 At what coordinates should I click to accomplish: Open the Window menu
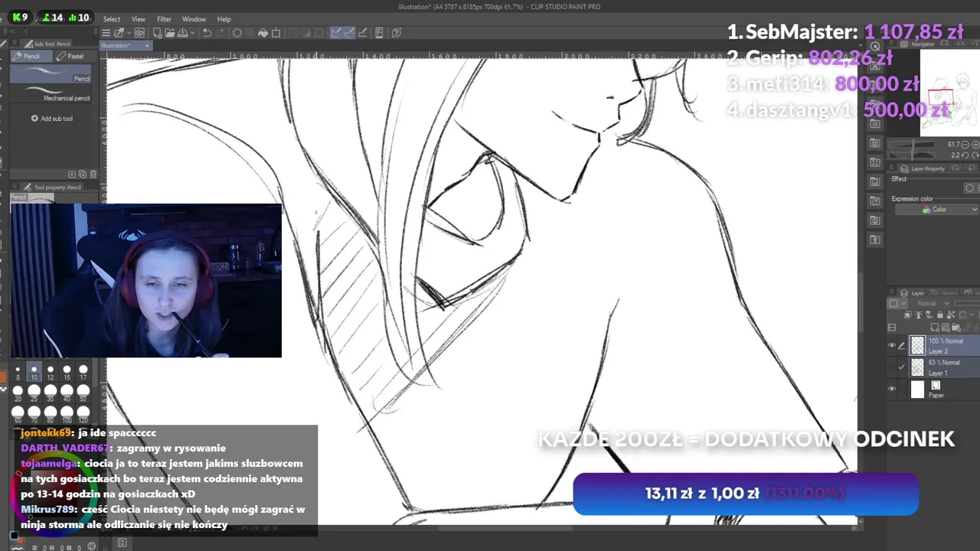click(194, 19)
